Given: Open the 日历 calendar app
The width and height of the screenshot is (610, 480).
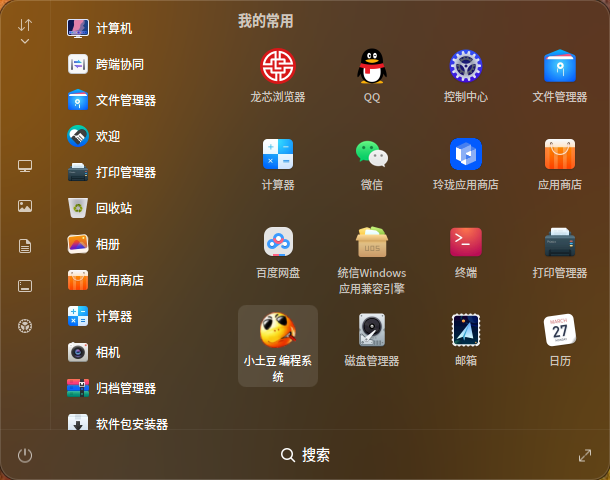Looking at the screenshot, I should pos(559,340).
